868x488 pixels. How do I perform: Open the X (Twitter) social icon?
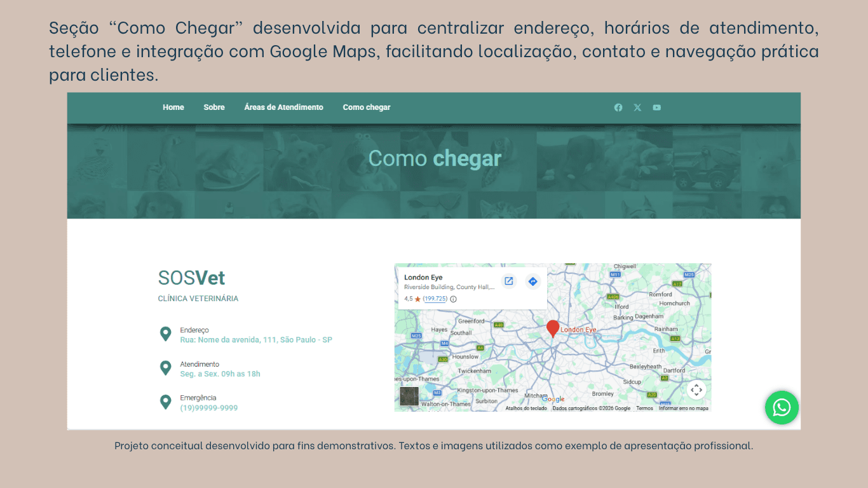point(637,107)
